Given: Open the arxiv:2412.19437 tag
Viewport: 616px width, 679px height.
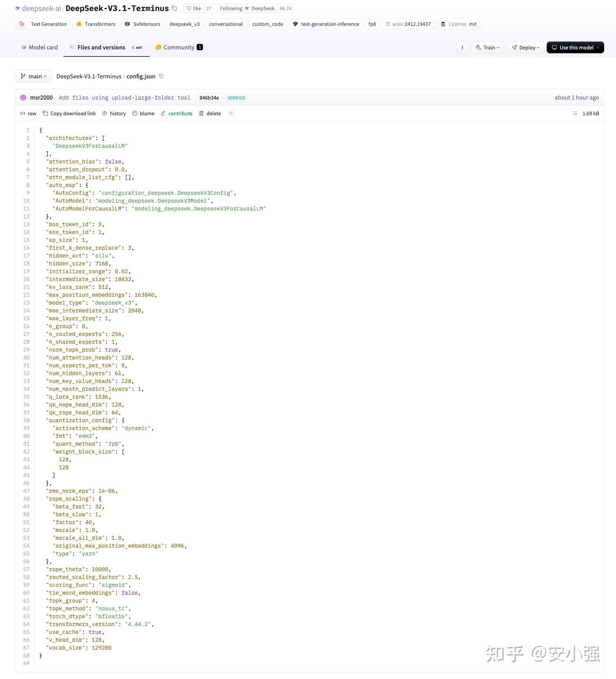Looking at the screenshot, I should tap(408, 24).
